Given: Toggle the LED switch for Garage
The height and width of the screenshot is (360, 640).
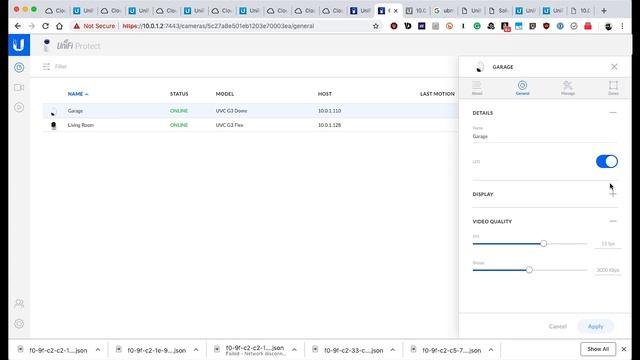Looking at the screenshot, I should [607, 161].
